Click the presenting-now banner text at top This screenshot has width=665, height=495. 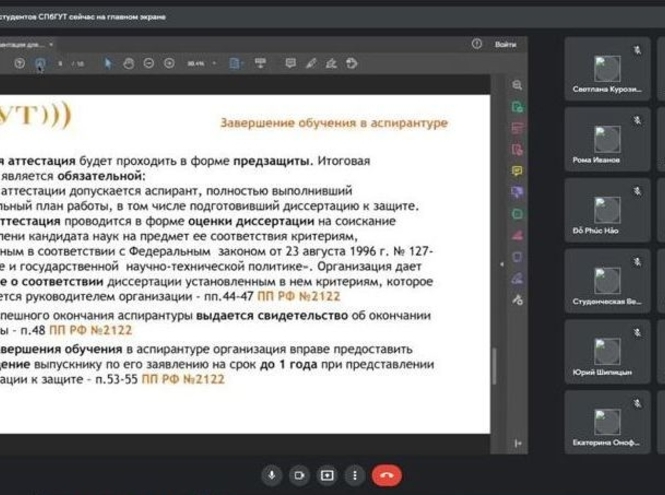(83, 17)
